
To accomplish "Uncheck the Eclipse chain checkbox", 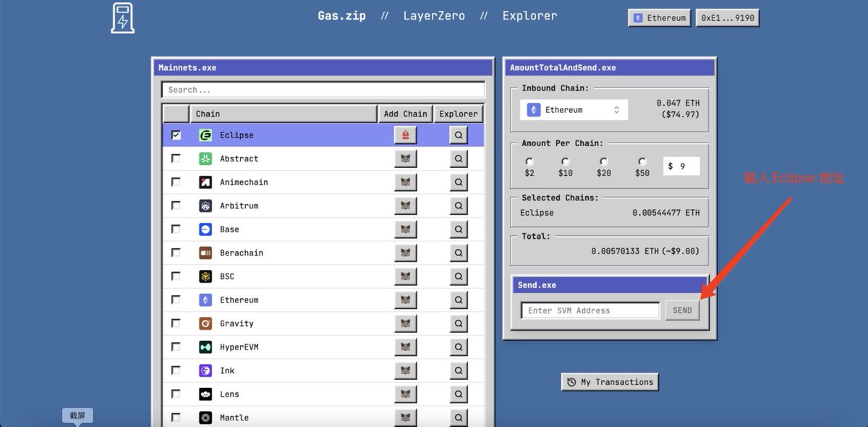I will [x=176, y=135].
